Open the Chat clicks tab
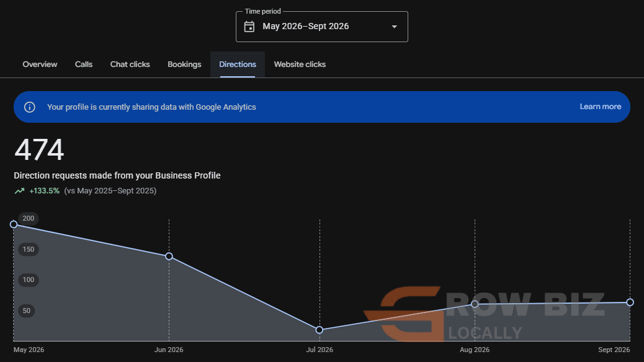 [x=130, y=64]
